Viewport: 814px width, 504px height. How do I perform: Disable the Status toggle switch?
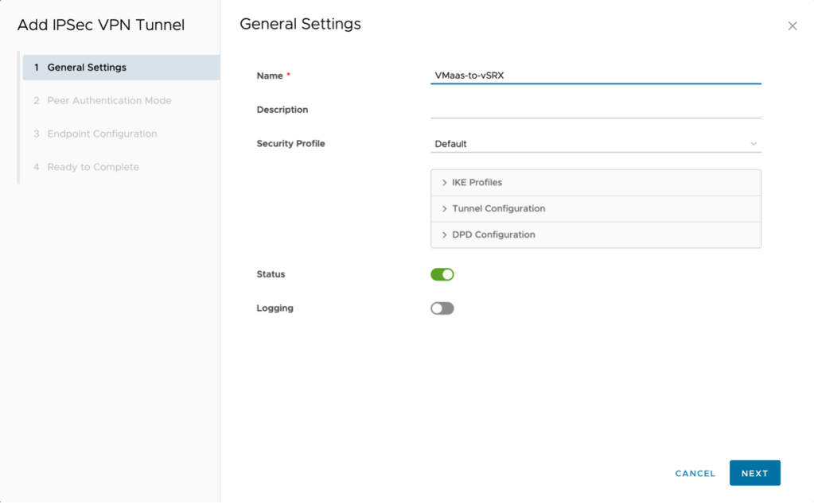click(x=442, y=274)
